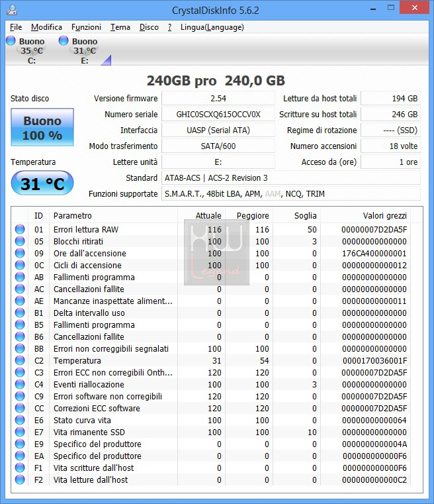Open the question mark help menu
Image resolution: width=434 pixels, height=504 pixels.
pyautogui.click(x=169, y=27)
